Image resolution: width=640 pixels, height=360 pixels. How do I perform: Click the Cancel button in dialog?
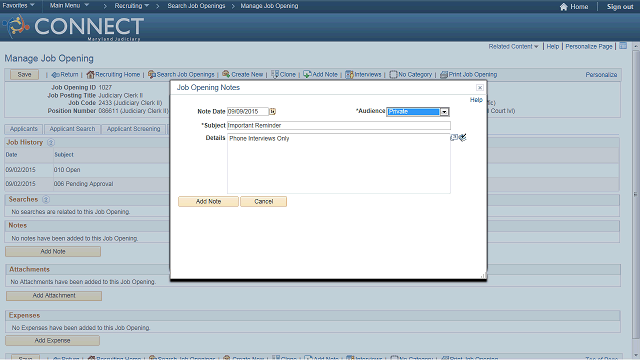(x=264, y=202)
